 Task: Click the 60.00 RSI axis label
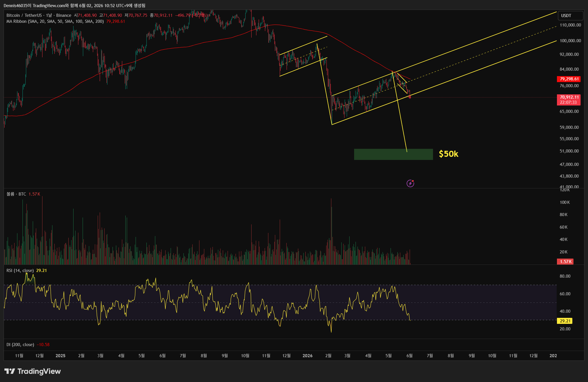(x=565, y=294)
